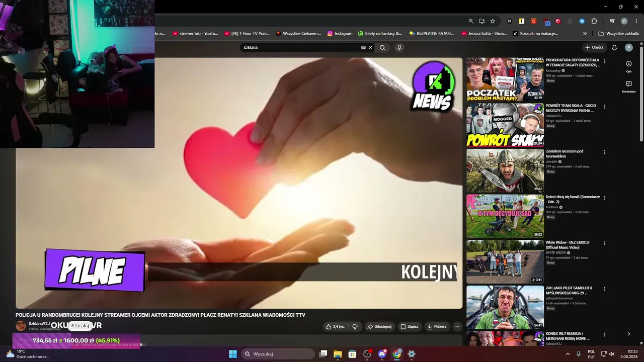The height and width of the screenshot is (362, 644).
Task: Show hidden system tray icons
Action: click(568, 354)
